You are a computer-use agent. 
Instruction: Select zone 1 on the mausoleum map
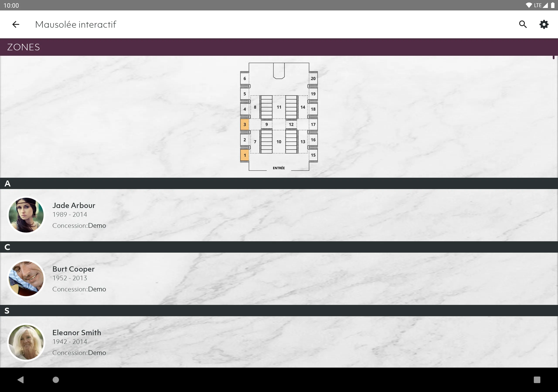245,155
